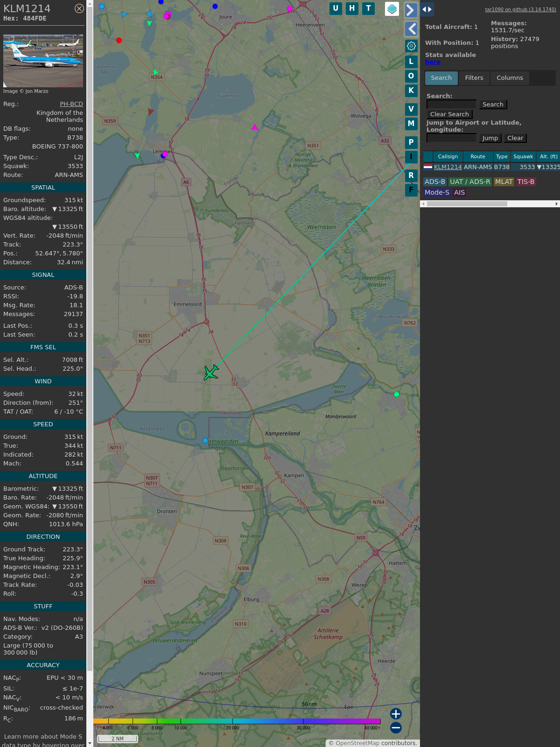This screenshot has height=747, width=560.
Task: Sort table by Route column
Action: coord(478,157)
